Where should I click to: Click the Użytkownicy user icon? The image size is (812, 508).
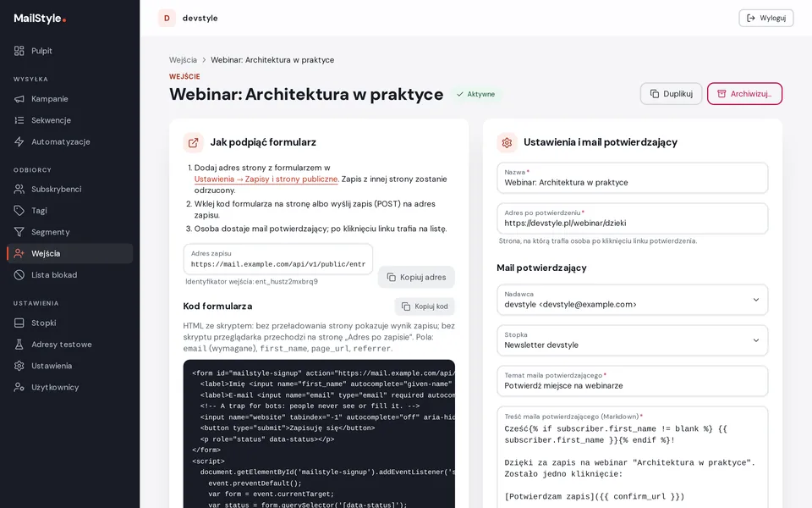(19, 387)
